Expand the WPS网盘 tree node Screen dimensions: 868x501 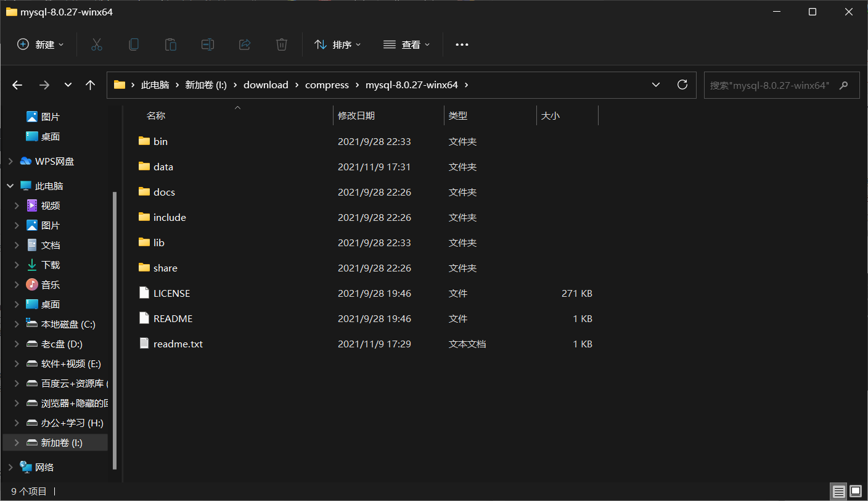pyautogui.click(x=10, y=161)
